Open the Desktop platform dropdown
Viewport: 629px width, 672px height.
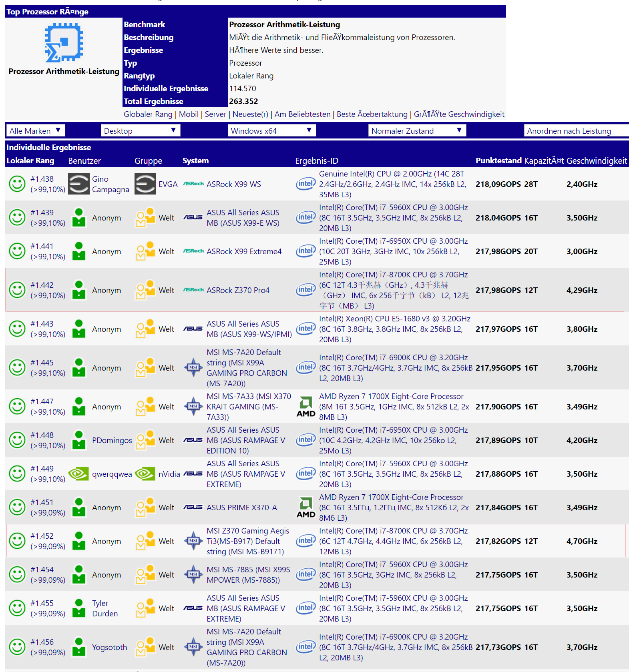pyautogui.click(x=141, y=131)
